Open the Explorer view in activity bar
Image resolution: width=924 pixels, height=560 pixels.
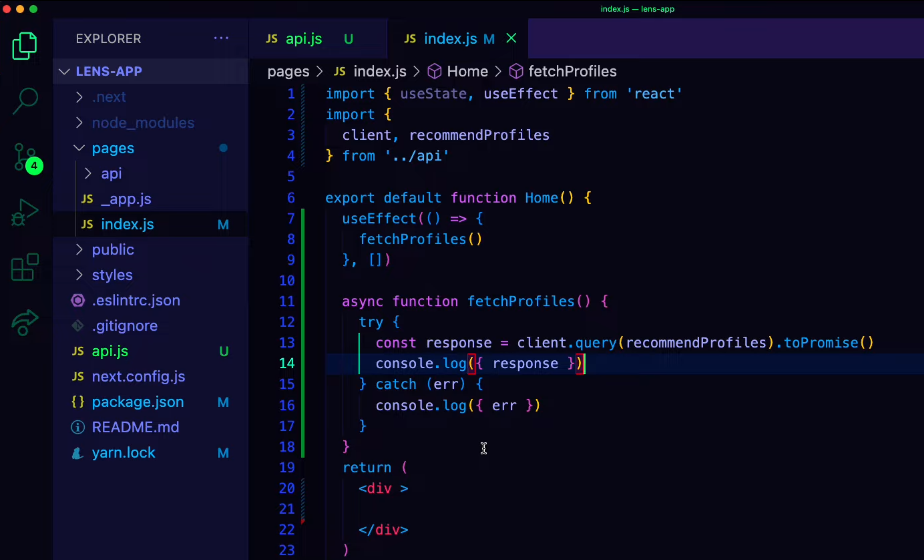pyautogui.click(x=25, y=46)
